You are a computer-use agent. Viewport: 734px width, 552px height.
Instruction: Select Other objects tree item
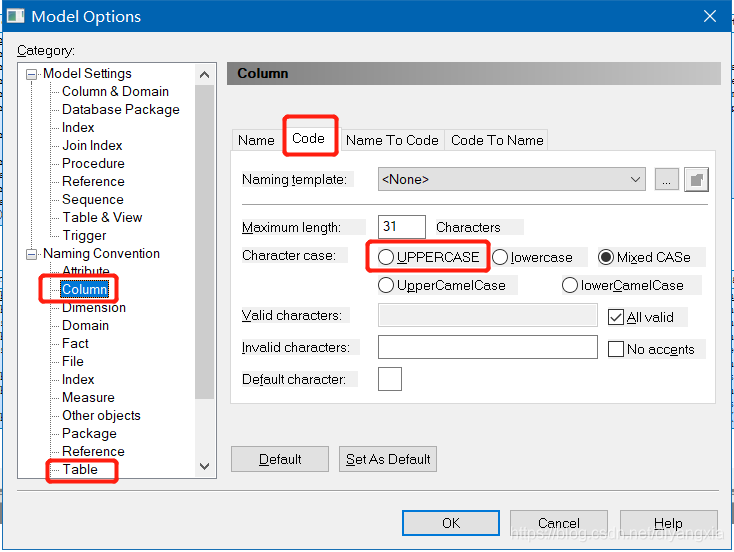click(101, 415)
